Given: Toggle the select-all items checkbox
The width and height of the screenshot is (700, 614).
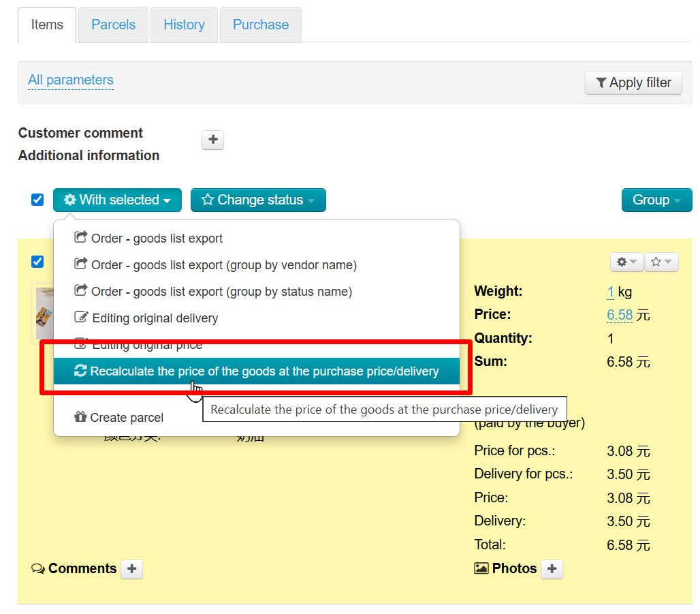Looking at the screenshot, I should 37,200.
